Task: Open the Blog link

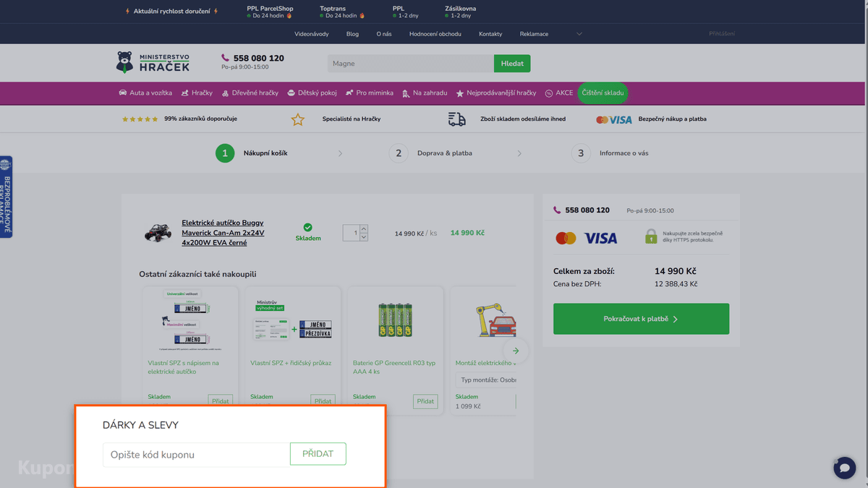Action: point(352,34)
